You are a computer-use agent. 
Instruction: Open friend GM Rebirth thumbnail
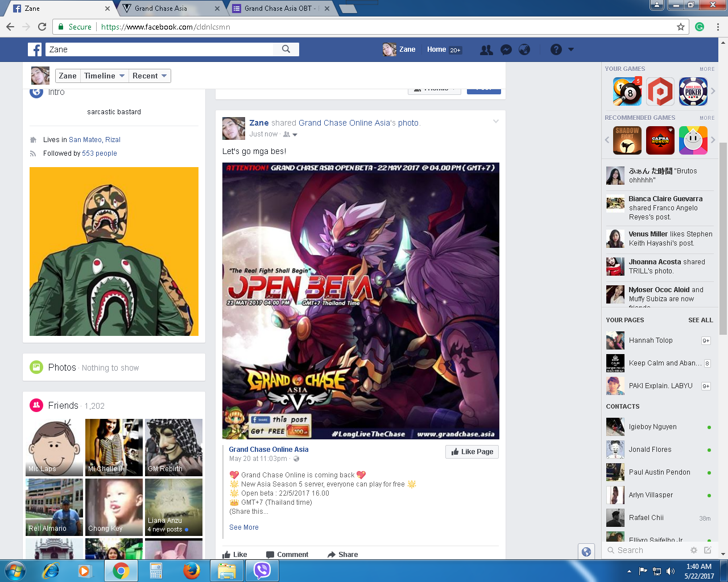pyautogui.click(x=173, y=447)
